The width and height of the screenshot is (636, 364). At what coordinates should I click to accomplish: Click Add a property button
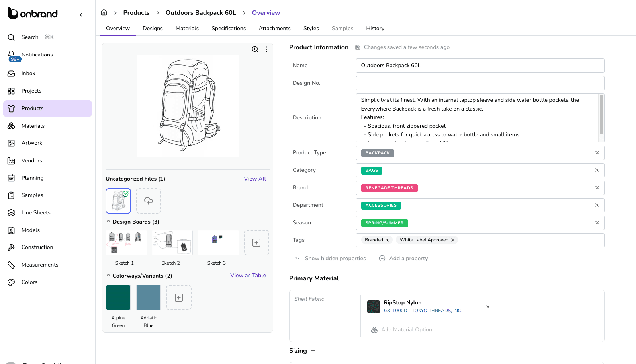[x=403, y=259]
